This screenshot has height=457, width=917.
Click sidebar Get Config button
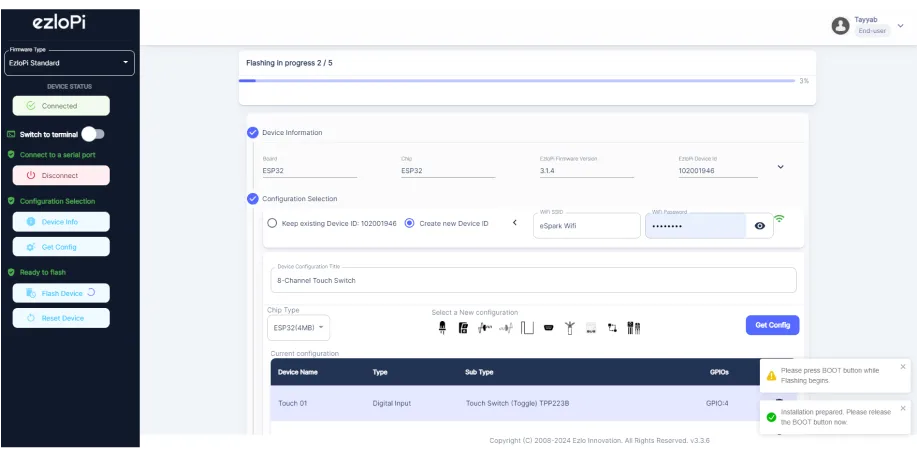pos(61,247)
